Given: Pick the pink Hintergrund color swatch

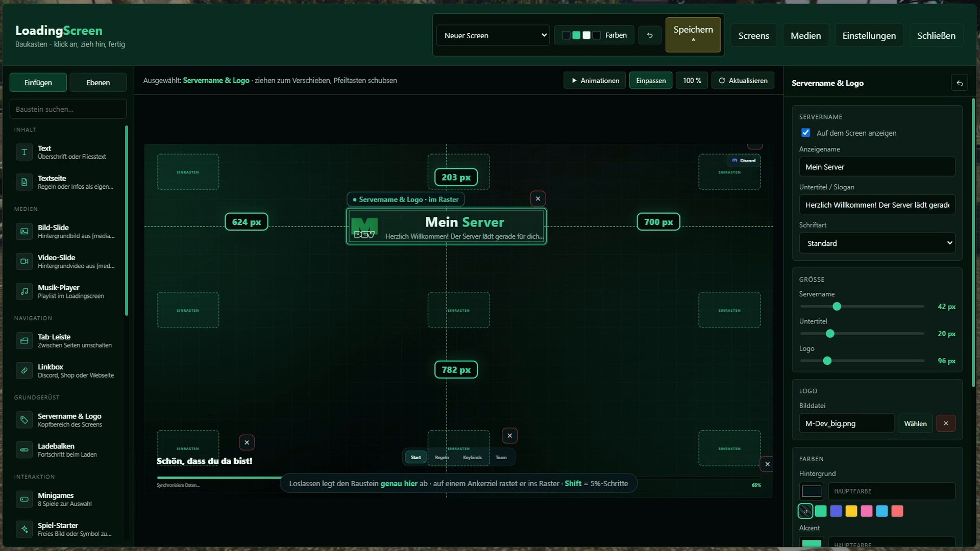Looking at the screenshot, I should tap(867, 511).
